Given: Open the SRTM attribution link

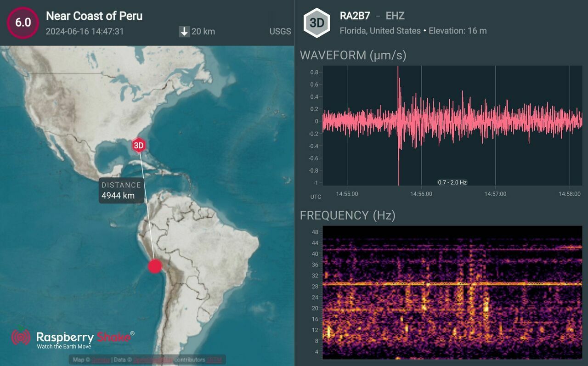Looking at the screenshot, I should coord(214,360).
